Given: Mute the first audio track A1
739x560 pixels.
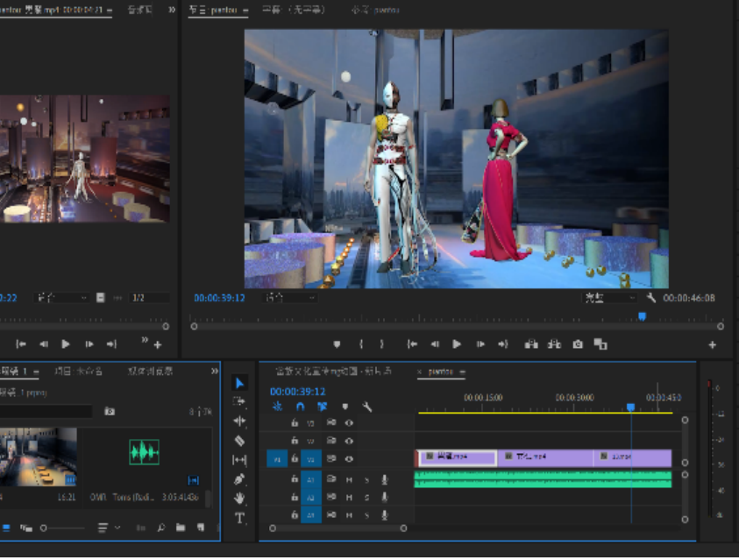Looking at the screenshot, I should [x=349, y=479].
